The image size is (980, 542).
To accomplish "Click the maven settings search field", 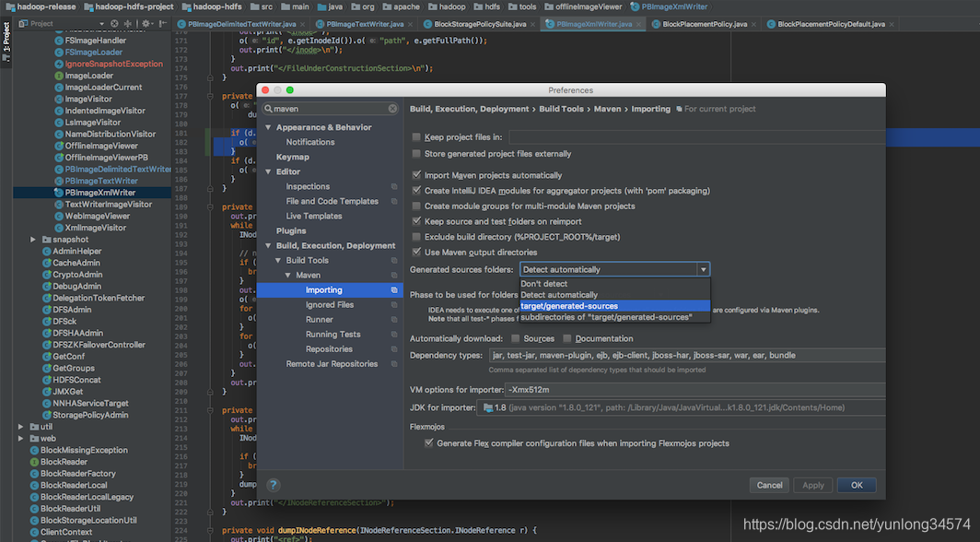I will [x=330, y=109].
